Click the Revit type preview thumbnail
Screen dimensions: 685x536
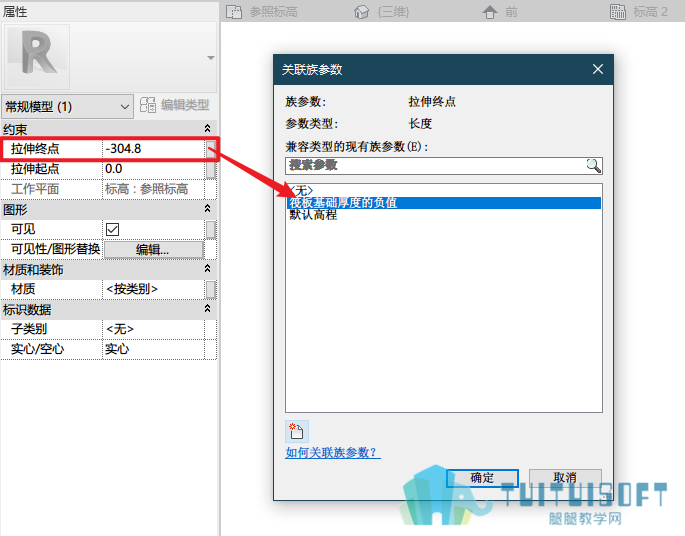[37, 56]
